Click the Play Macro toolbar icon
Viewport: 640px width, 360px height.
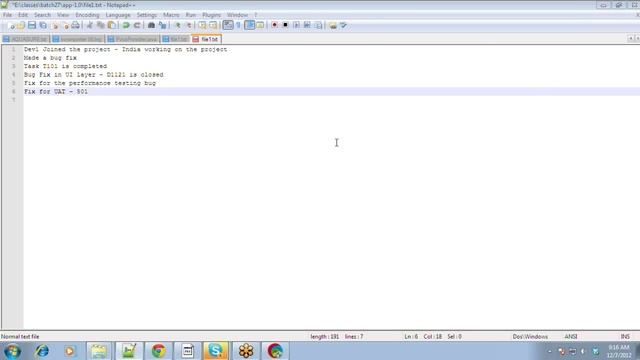tap(297, 25)
